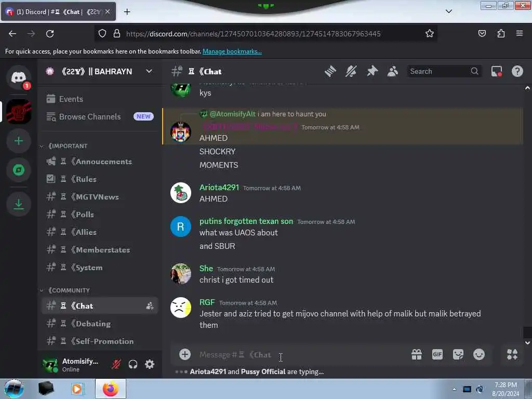Open the Debating channel

pos(99,324)
